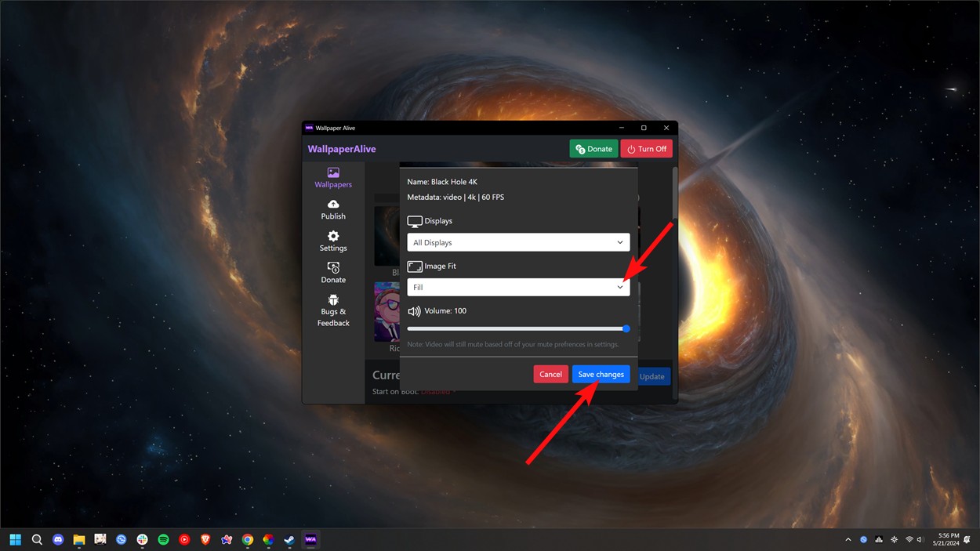Expand the Image Fit dropdown showing Fill
980x551 pixels.
coord(517,287)
